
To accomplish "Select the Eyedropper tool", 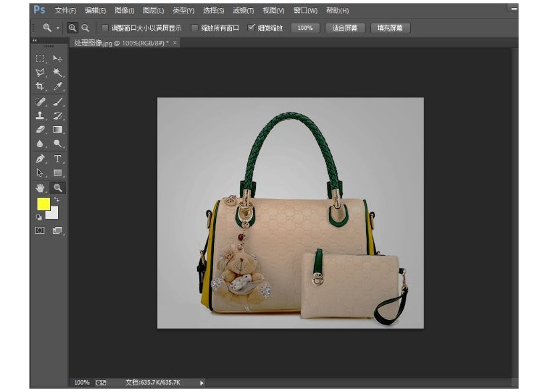I will click(58, 87).
